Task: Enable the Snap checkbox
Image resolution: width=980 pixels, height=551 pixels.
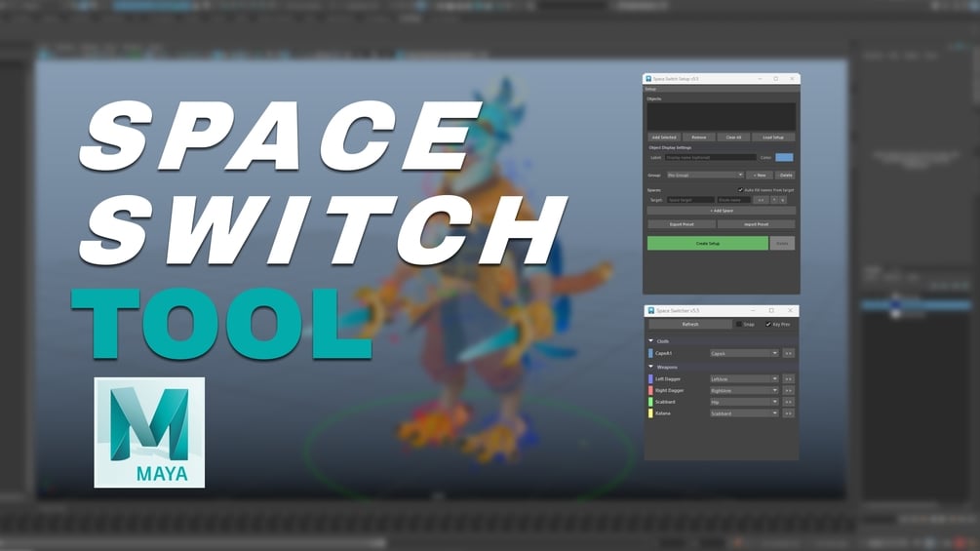Action: (x=739, y=324)
